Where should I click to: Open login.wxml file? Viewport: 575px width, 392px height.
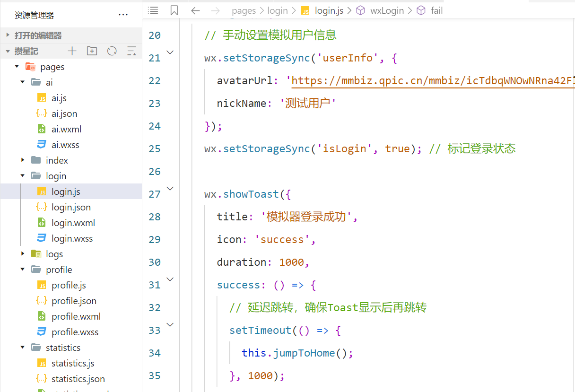pos(73,223)
